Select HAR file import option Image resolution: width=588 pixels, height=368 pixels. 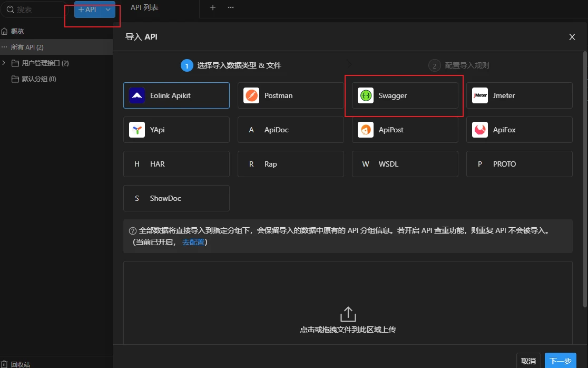coord(177,164)
